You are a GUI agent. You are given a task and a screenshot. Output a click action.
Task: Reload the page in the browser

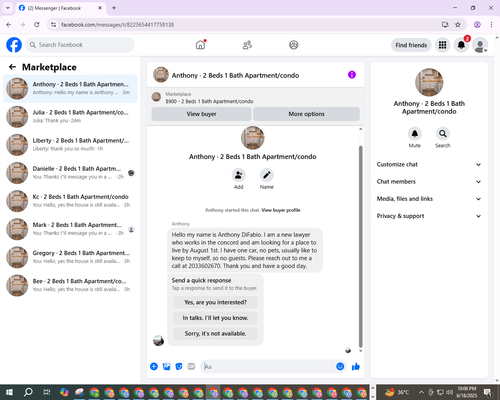click(37, 24)
